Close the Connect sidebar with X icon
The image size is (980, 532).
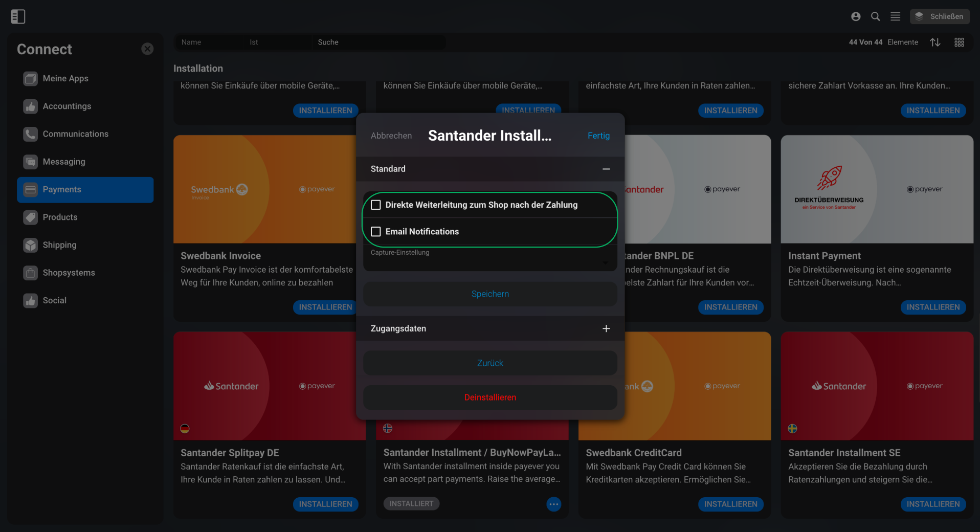click(147, 49)
